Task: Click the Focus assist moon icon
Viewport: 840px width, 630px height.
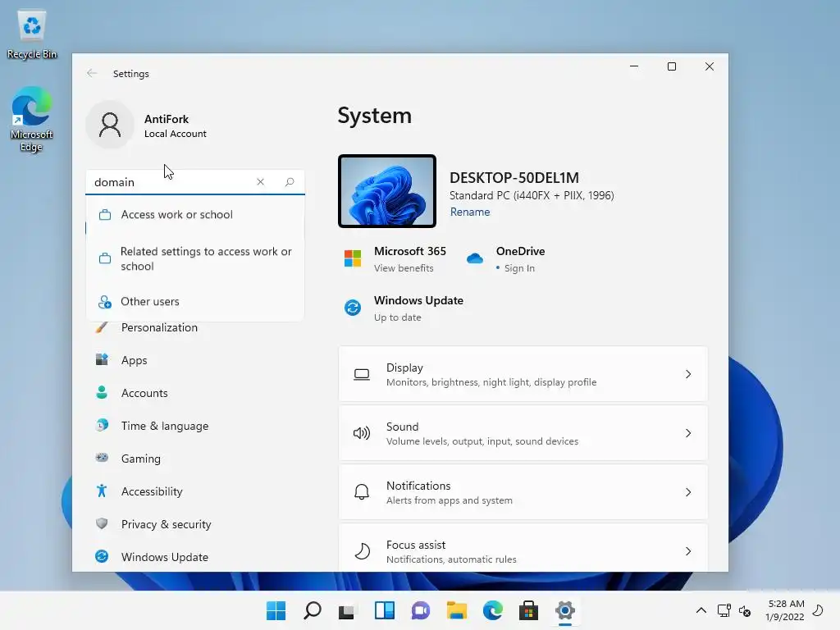Action: (x=362, y=551)
